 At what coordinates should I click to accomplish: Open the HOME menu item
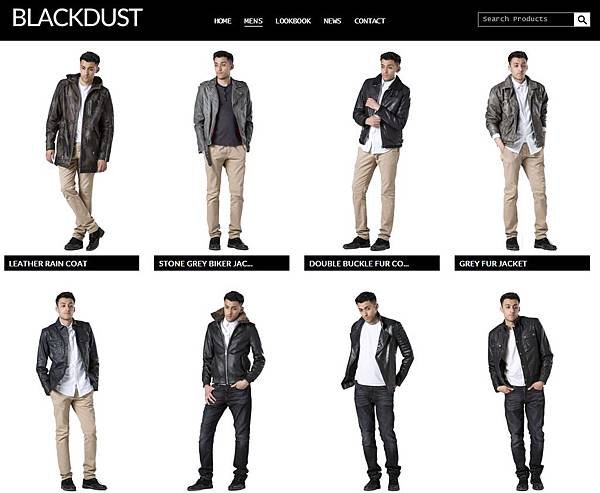coord(222,21)
